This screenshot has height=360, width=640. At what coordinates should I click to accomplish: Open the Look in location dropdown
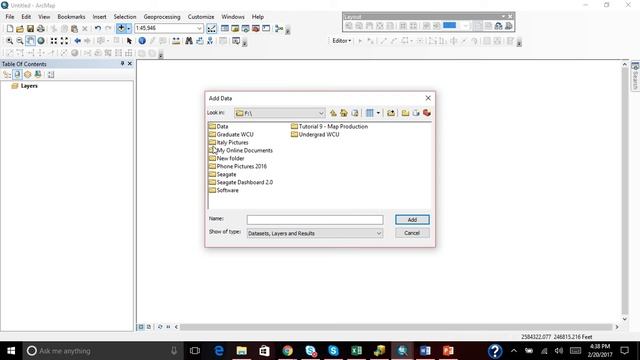pos(321,113)
